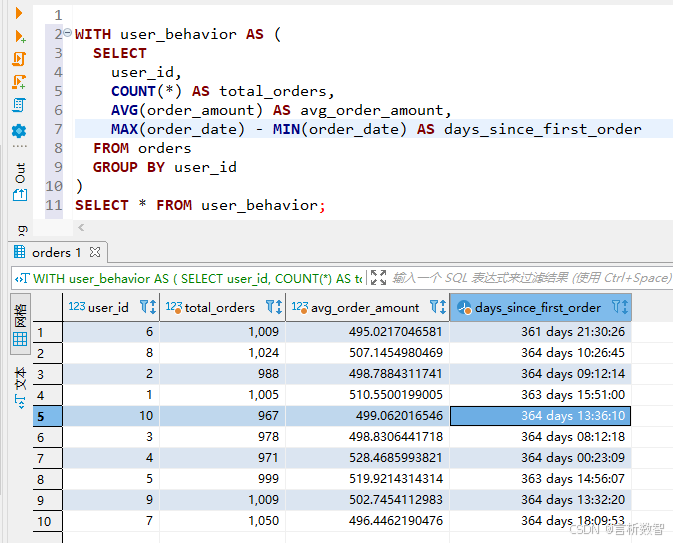673x543 pixels.
Task: Select cell 495.0217046581
Action: point(367,332)
